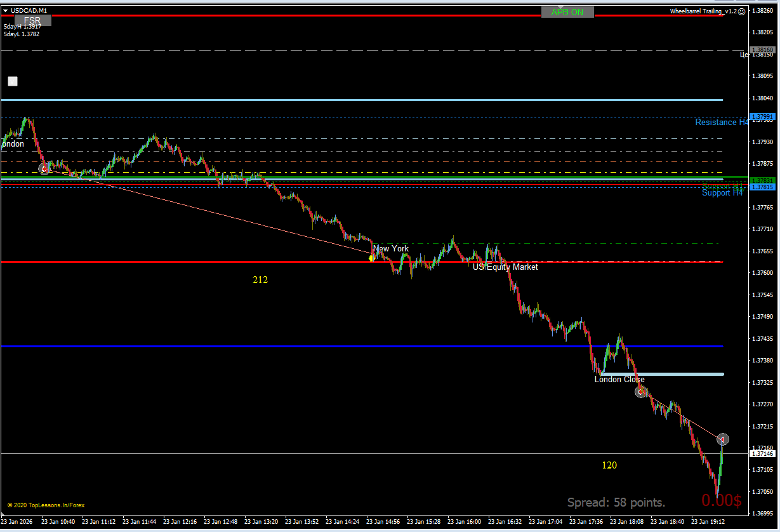Viewport: 780px width, 532px height.
Task: Toggle the small white V checkbox
Action: coord(13,81)
